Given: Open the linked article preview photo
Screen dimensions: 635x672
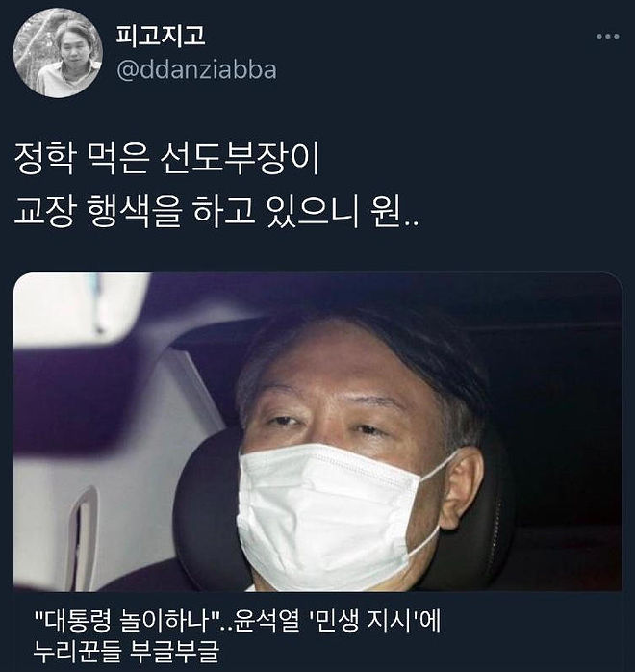Looking at the screenshot, I should click(x=317, y=431).
